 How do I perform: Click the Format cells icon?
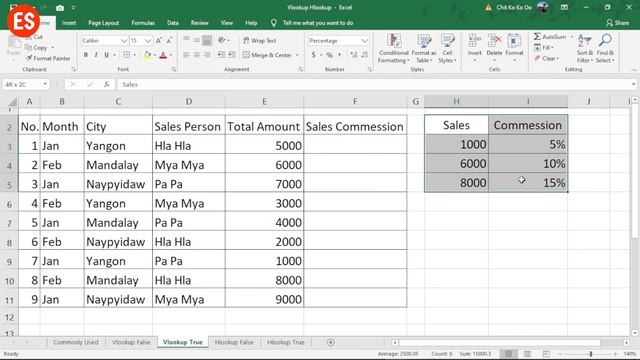pyautogui.click(x=514, y=41)
